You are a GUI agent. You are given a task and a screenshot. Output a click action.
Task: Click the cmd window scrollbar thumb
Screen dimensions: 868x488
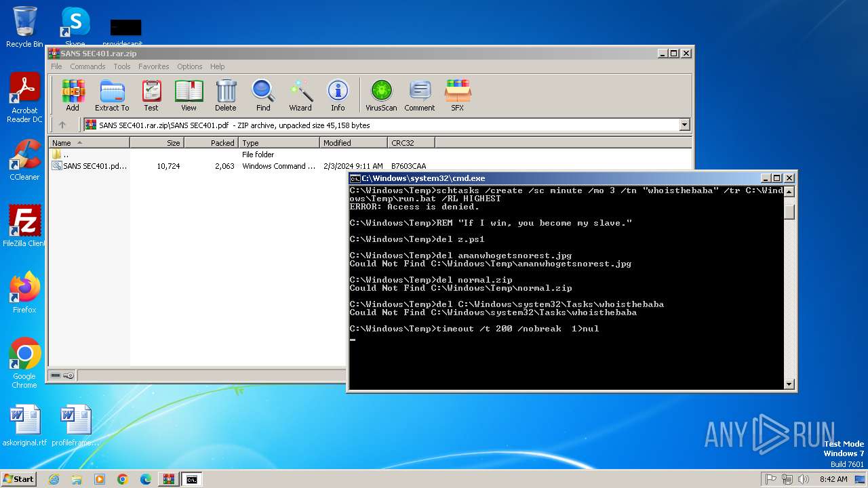(789, 211)
